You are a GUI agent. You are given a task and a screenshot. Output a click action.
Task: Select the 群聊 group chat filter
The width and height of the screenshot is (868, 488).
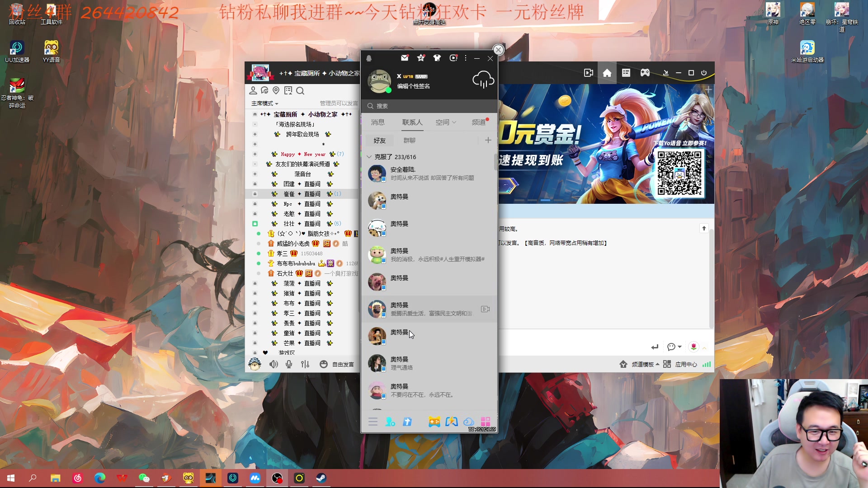coord(410,141)
